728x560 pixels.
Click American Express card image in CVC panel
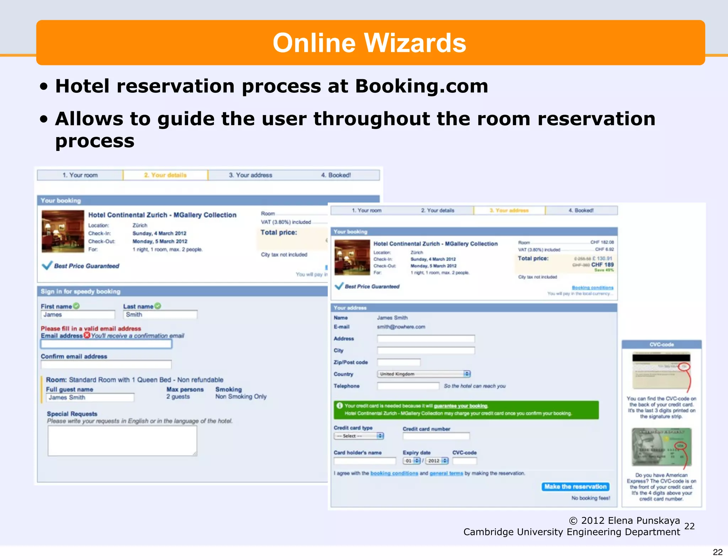661,447
